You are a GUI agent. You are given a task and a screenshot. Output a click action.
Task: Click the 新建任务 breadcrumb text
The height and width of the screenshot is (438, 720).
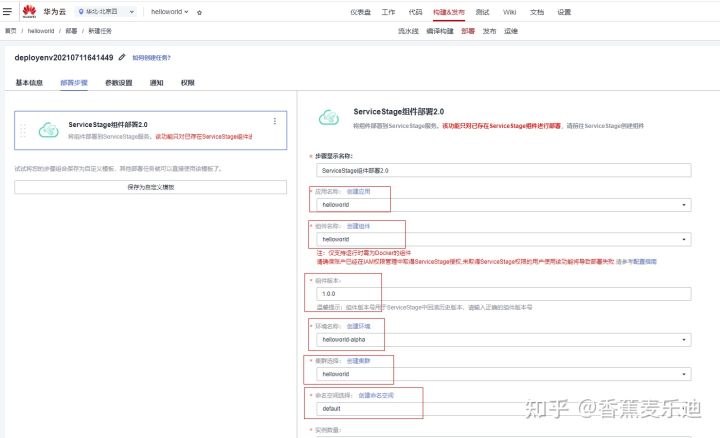pos(100,31)
